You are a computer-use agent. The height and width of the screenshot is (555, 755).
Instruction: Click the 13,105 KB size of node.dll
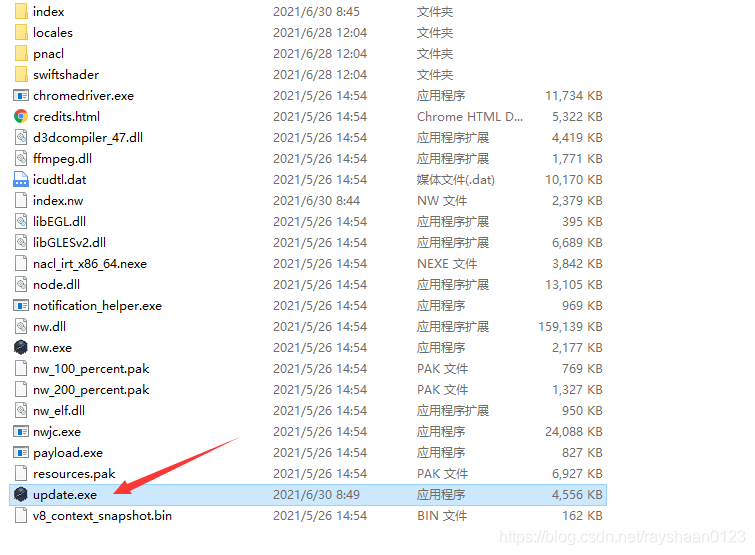pos(573,285)
